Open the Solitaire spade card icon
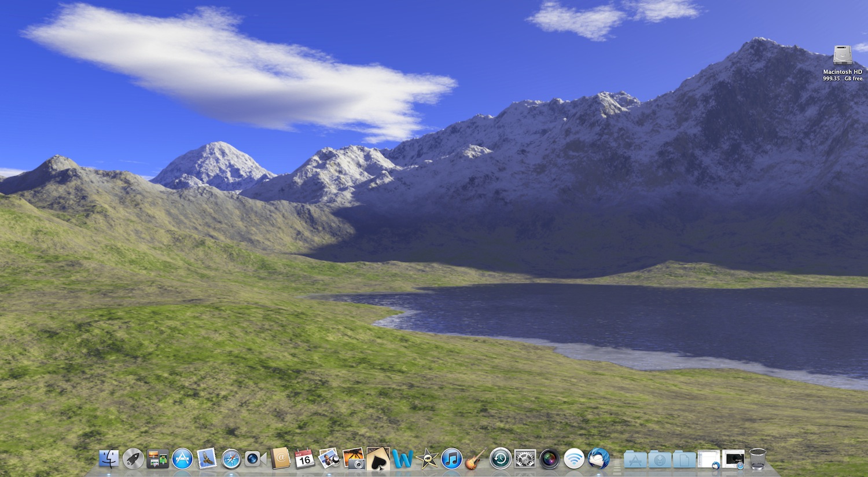The height and width of the screenshot is (477, 868). point(378,458)
